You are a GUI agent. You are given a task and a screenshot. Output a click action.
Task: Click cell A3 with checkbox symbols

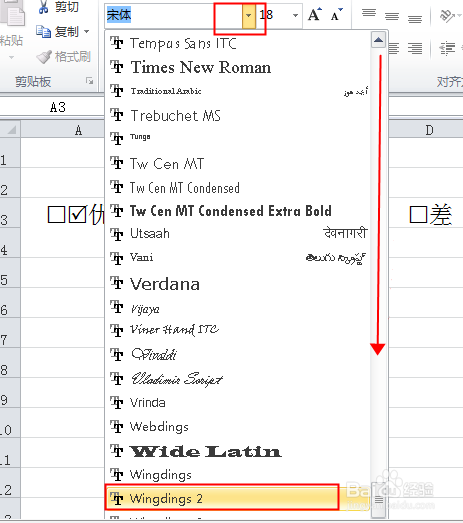[x=63, y=213]
